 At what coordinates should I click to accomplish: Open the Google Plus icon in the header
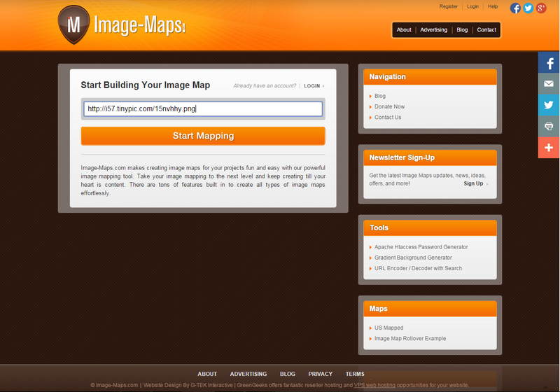pyautogui.click(x=541, y=8)
